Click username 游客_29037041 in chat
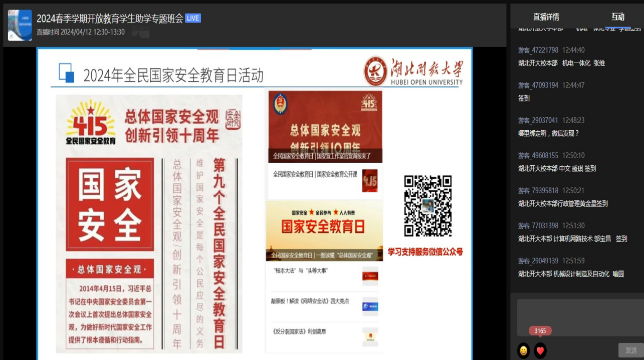 [x=538, y=121]
